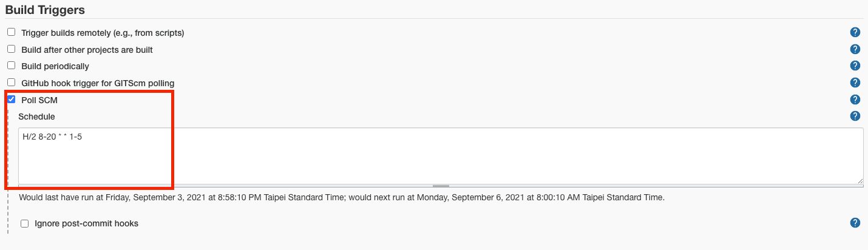The width and height of the screenshot is (868, 250).
Task: Open help for Build after other projects
Action: [x=855, y=50]
